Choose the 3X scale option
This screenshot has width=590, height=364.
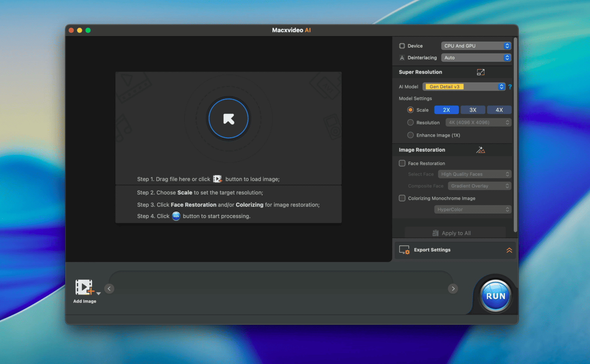(x=473, y=110)
